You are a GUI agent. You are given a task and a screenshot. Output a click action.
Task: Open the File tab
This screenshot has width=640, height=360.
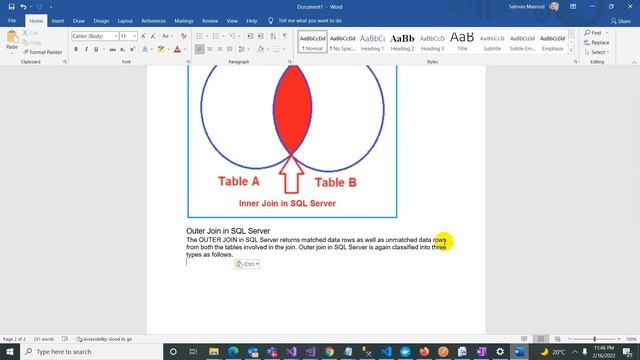point(12,20)
